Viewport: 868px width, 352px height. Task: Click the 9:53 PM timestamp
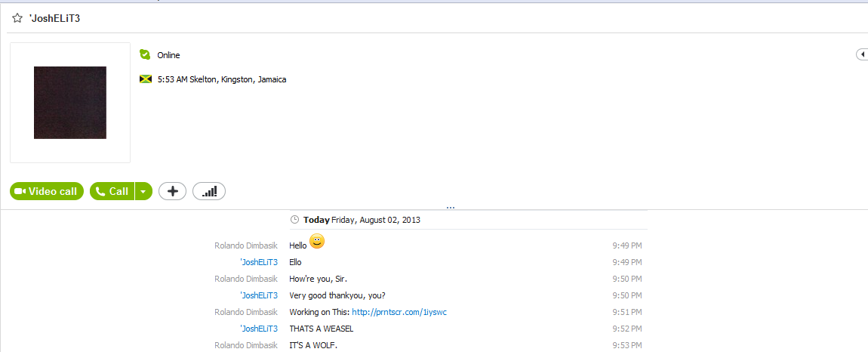coord(627,345)
